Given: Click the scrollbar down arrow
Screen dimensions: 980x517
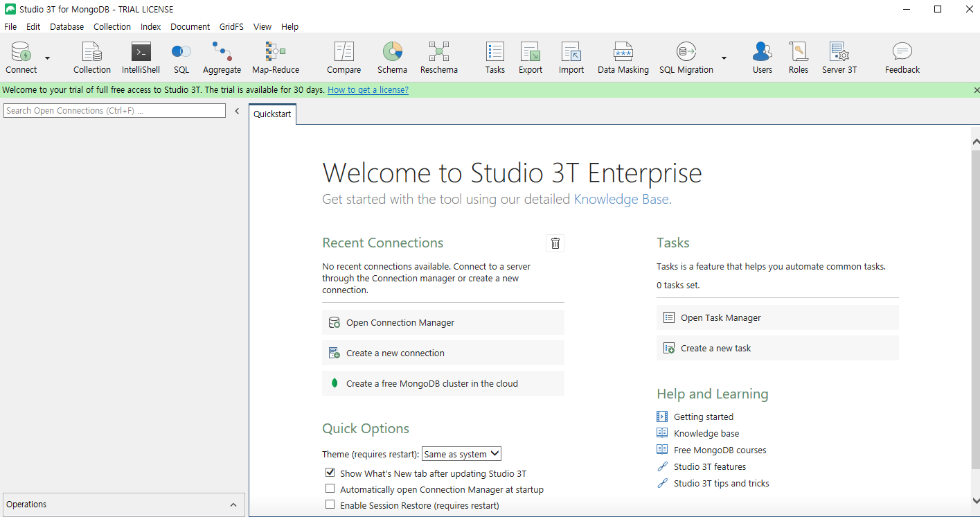Looking at the screenshot, I should (x=975, y=500).
